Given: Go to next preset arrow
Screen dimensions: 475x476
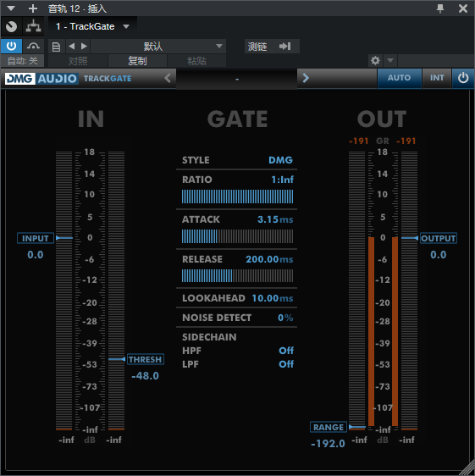Looking at the screenshot, I should (84, 46).
